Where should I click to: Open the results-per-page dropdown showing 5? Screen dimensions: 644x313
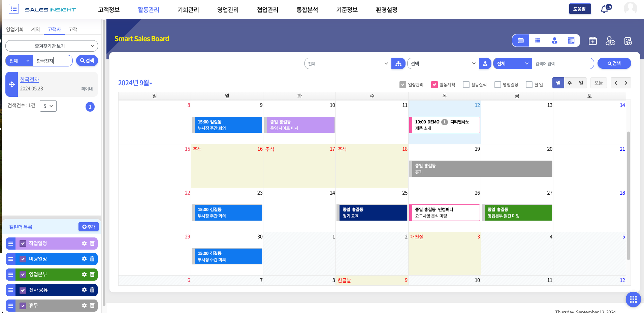pos(48,106)
